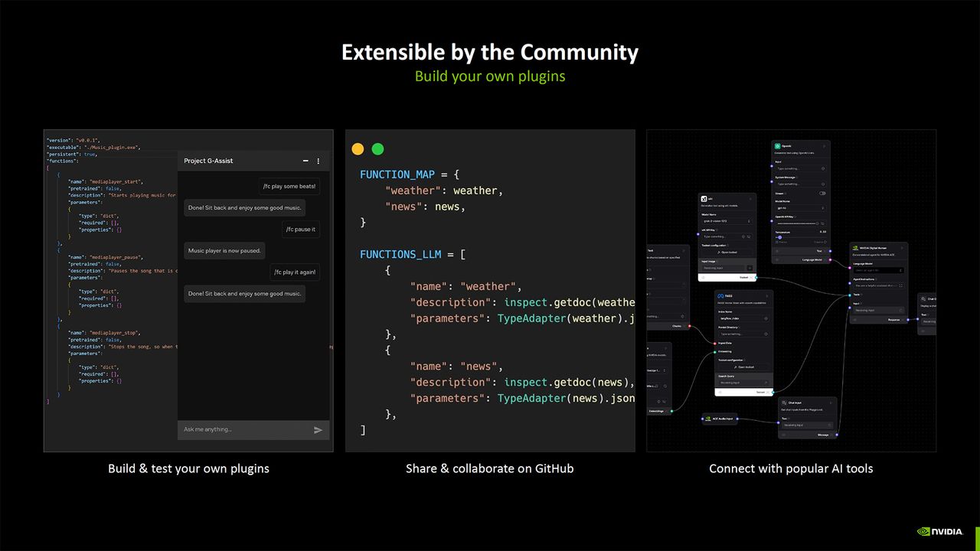Click the xAI node logo icon

[704, 199]
